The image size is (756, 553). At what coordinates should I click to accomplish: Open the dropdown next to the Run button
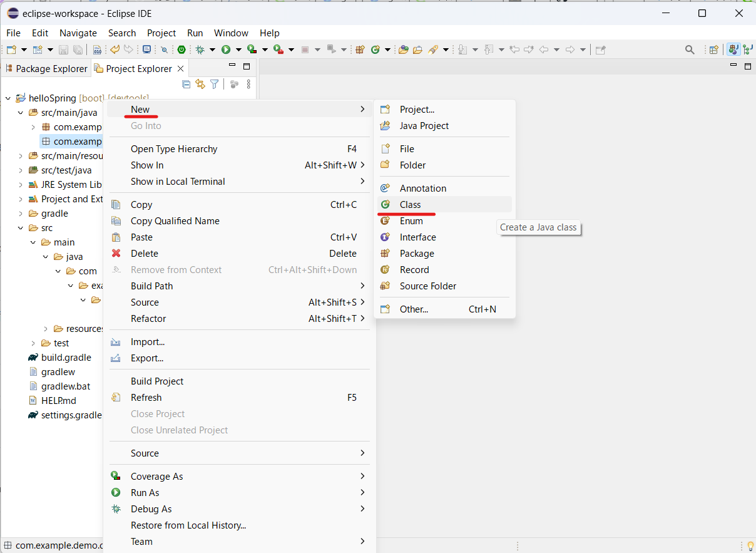(x=239, y=49)
